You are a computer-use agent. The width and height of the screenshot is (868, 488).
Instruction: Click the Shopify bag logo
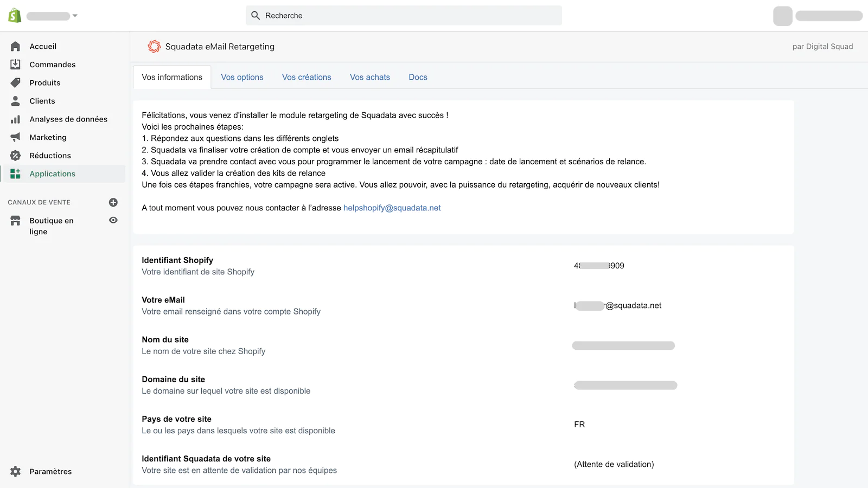click(x=15, y=16)
